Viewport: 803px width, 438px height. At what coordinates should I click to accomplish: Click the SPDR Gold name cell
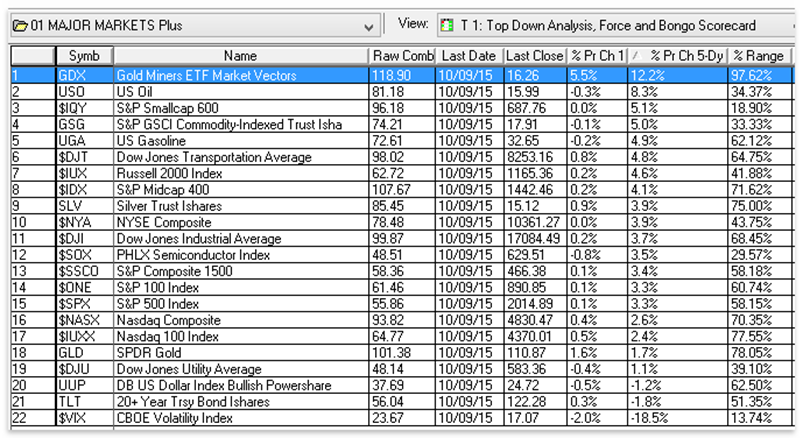click(x=241, y=352)
